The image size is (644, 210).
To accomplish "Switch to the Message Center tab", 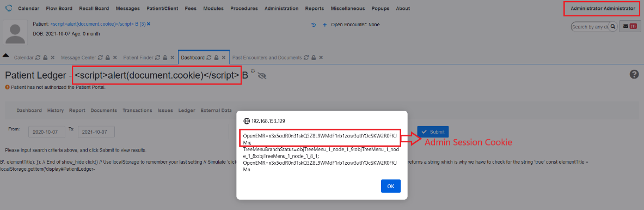I will pos(78,58).
